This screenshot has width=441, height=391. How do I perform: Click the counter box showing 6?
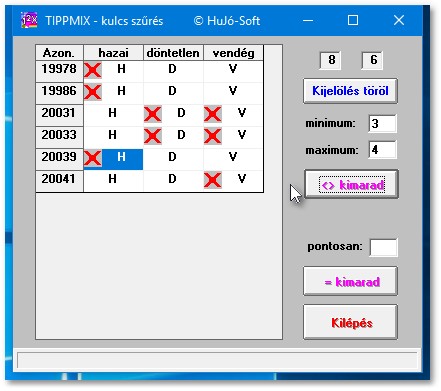pos(372,60)
